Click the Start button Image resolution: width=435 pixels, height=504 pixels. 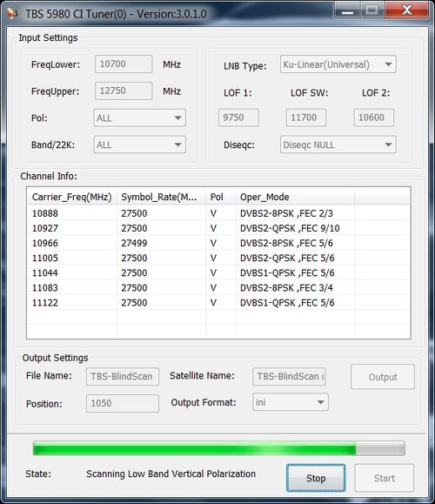point(385,478)
